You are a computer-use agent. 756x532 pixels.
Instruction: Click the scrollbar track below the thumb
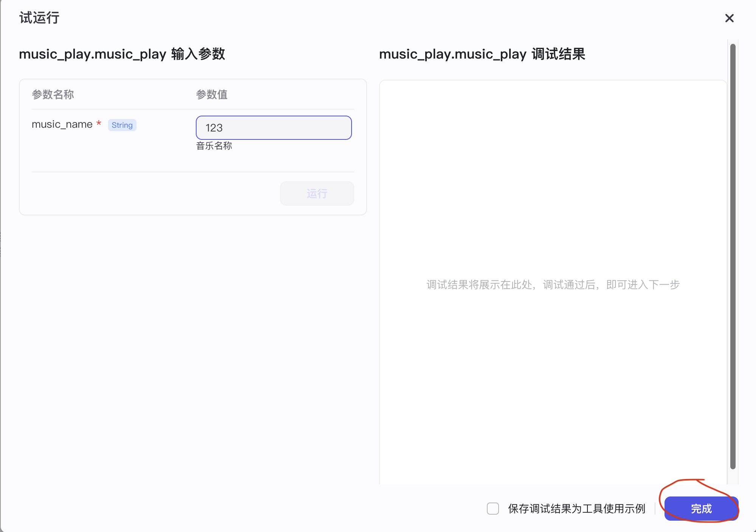click(733, 477)
